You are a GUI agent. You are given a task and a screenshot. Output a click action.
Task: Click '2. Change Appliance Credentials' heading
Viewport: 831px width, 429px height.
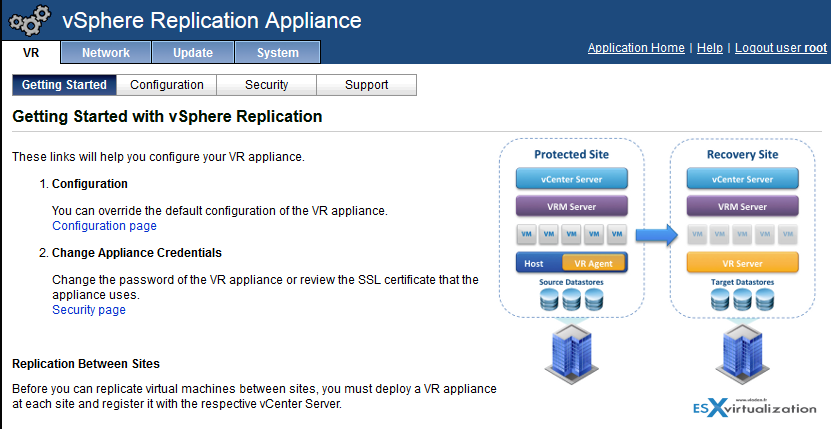[x=130, y=253]
